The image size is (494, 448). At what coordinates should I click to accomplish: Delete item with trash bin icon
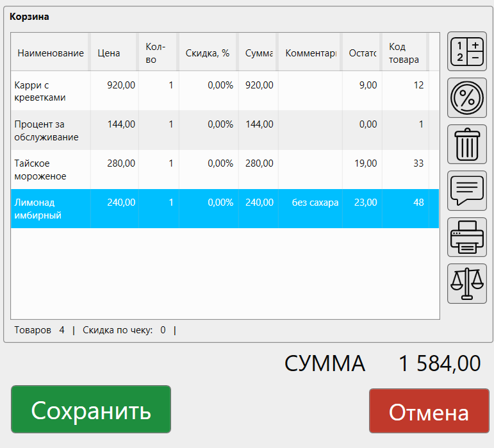[x=466, y=144]
